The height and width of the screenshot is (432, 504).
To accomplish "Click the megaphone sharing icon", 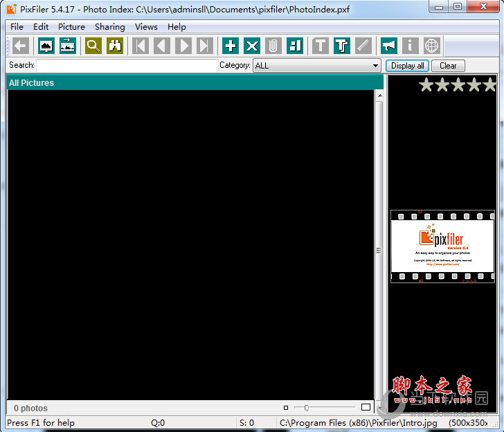I will pos(389,46).
